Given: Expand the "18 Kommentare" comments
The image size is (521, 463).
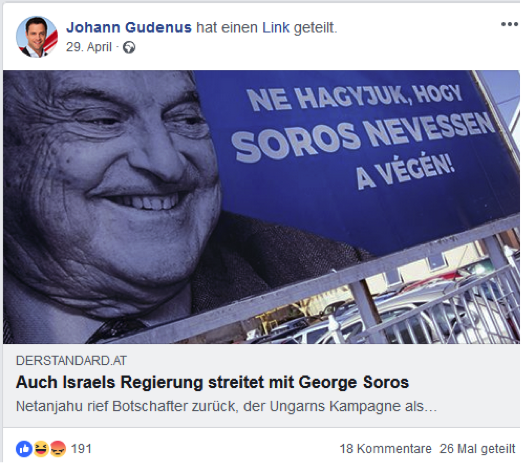Looking at the screenshot, I should point(385,449).
